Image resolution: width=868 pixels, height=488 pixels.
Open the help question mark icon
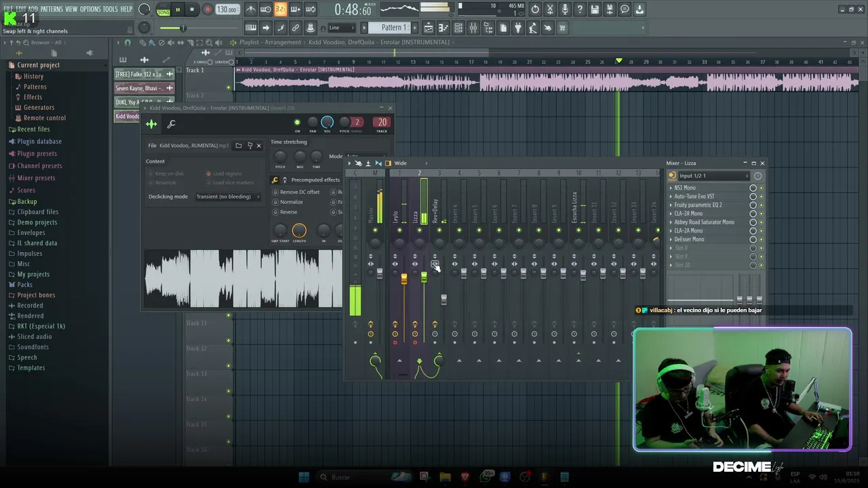tap(580, 9)
